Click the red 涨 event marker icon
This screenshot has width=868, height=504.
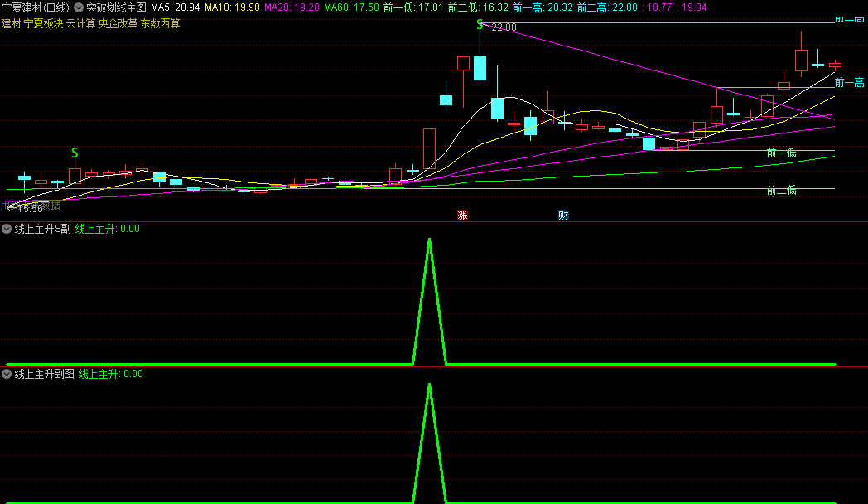click(x=462, y=216)
